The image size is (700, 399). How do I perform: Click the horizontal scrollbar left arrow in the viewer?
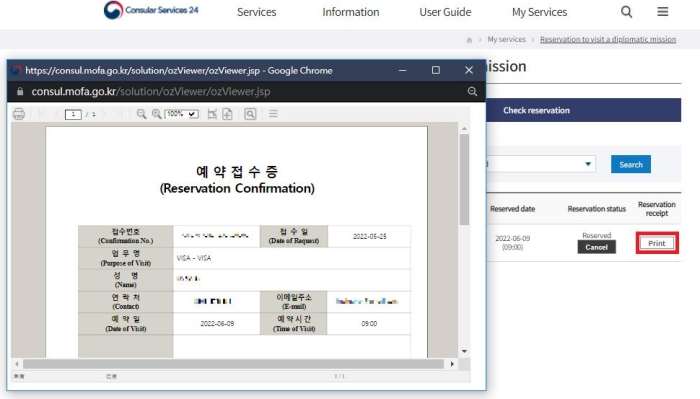[17, 364]
